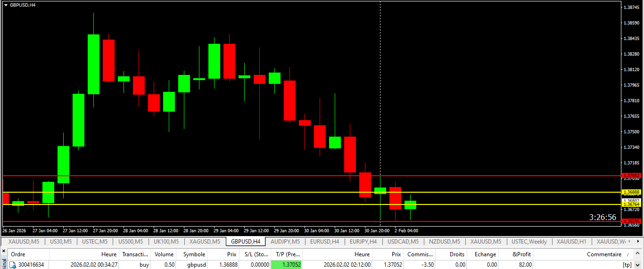Click the Ordre column header

click(18, 254)
